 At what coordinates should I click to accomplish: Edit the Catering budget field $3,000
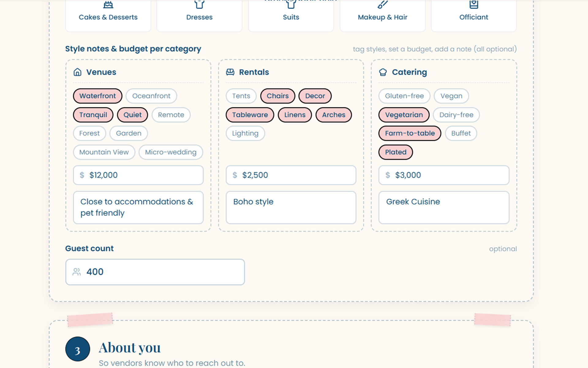point(444,175)
